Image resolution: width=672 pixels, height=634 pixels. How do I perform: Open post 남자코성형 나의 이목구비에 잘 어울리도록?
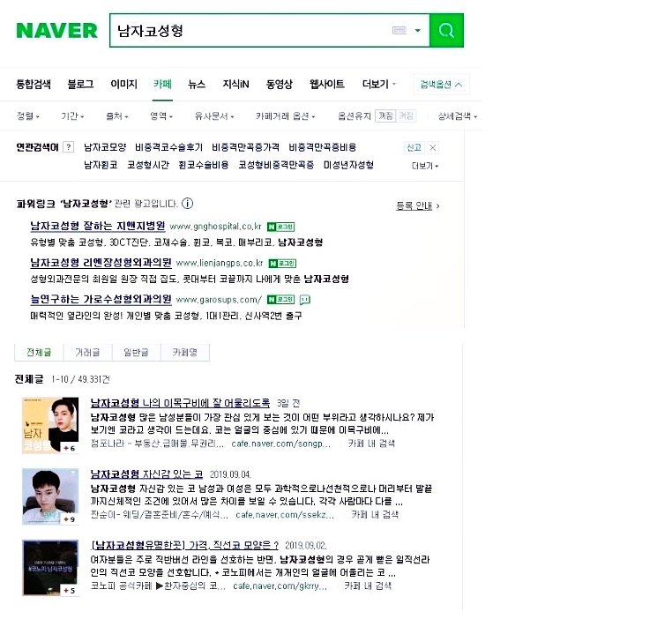point(181,403)
